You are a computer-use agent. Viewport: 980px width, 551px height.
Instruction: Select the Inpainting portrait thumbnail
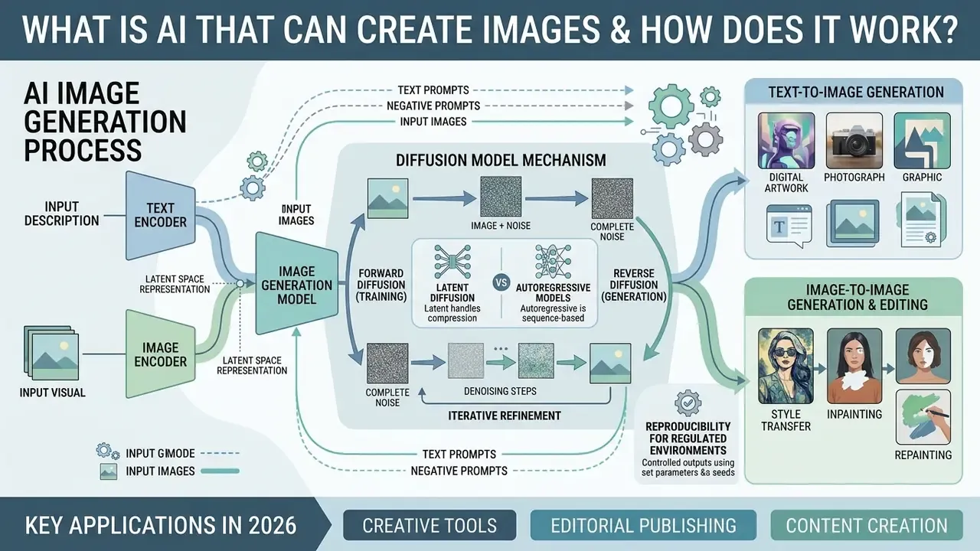pyautogui.click(x=854, y=367)
